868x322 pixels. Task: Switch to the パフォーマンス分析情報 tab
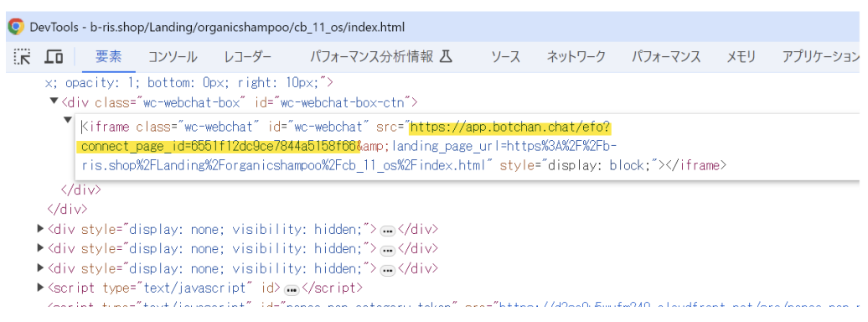371,56
